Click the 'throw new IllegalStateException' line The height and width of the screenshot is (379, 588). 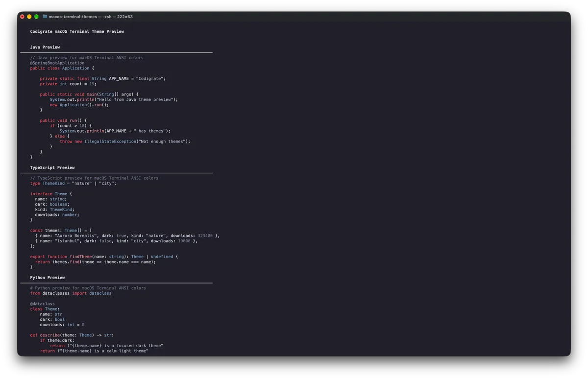coord(125,142)
